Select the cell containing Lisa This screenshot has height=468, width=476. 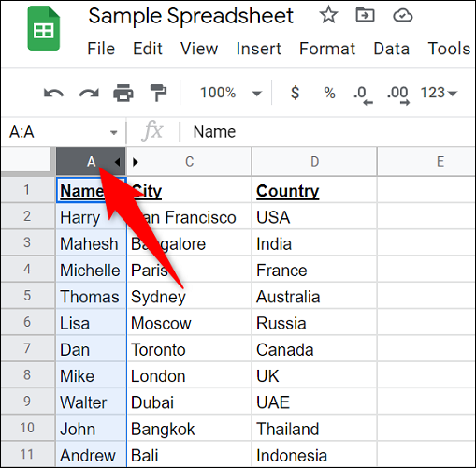[91, 322]
